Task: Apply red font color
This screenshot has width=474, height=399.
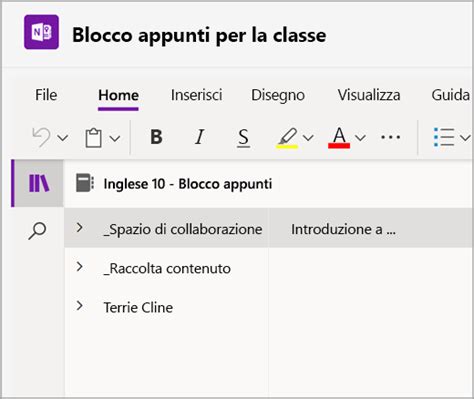Action: (x=339, y=138)
